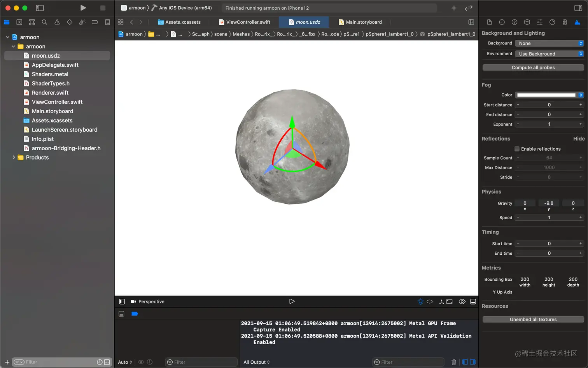Open the quick help inspector
Screen dimensions: 588x368
514,22
